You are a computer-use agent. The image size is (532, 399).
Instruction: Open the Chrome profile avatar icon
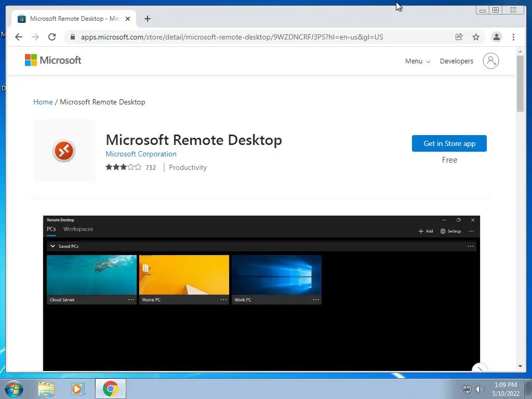496,37
